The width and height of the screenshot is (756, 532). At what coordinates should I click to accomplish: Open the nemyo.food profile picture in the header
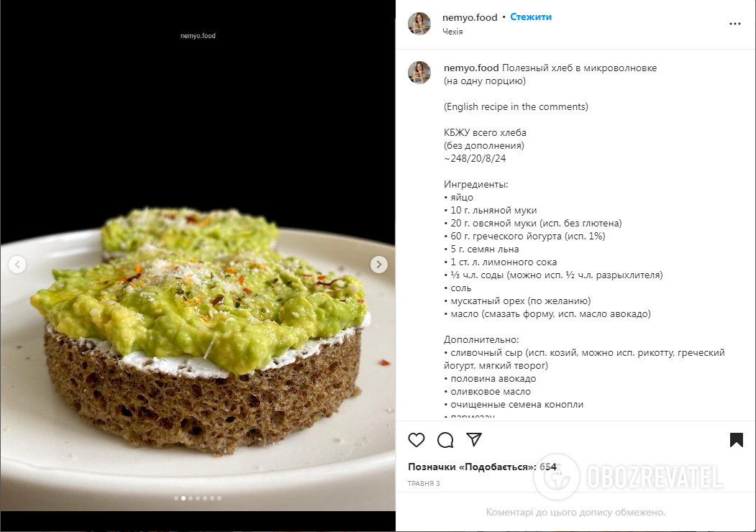(x=419, y=24)
